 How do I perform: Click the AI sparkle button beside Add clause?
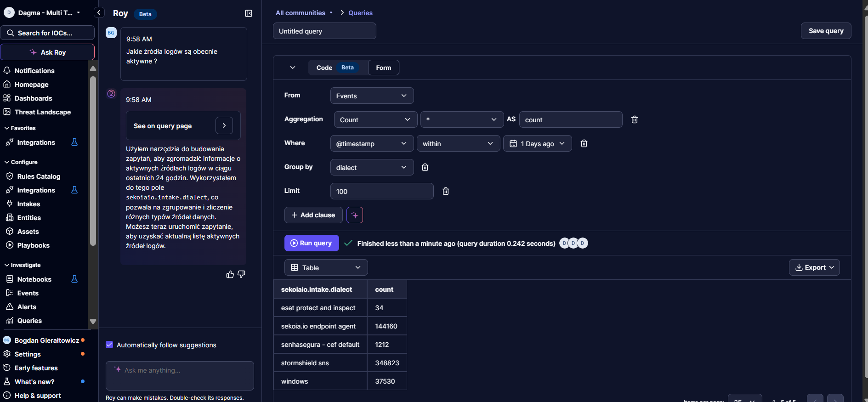tap(354, 215)
